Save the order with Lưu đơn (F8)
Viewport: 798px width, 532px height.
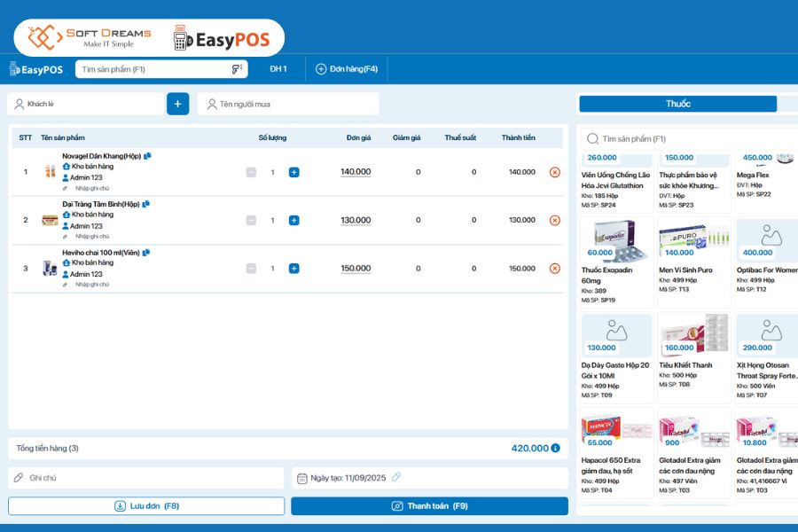145,505
